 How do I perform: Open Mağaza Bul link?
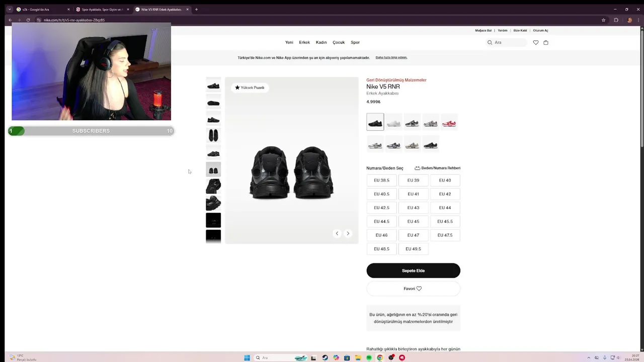[x=484, y=31]
